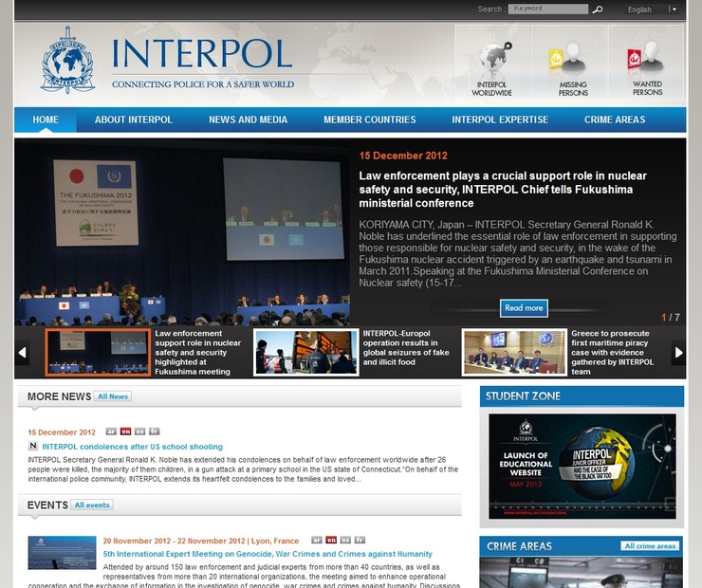
Task: Click the search magnifier icon
Action: click(x=598, y=9)
